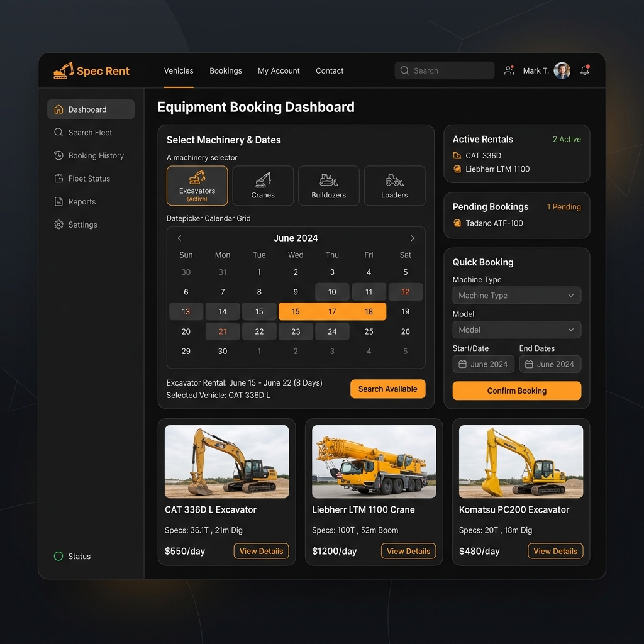644x644 pixels.
Task: Open the Model dropdown
Action: tap(517, 330)
